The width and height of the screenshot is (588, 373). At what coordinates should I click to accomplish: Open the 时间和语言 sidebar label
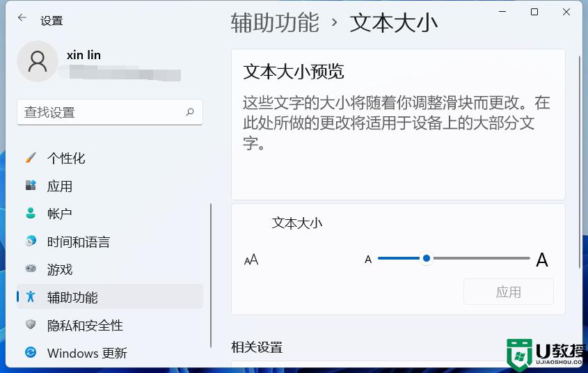79,242
